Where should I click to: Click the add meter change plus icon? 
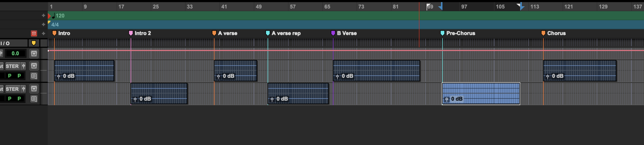[x=43, y=24]
